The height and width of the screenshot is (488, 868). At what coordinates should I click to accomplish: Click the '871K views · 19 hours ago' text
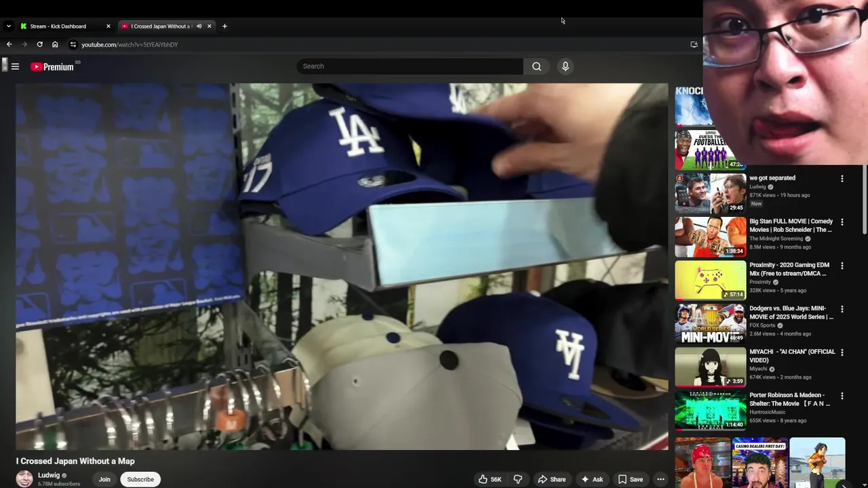(x=779, y=195)
